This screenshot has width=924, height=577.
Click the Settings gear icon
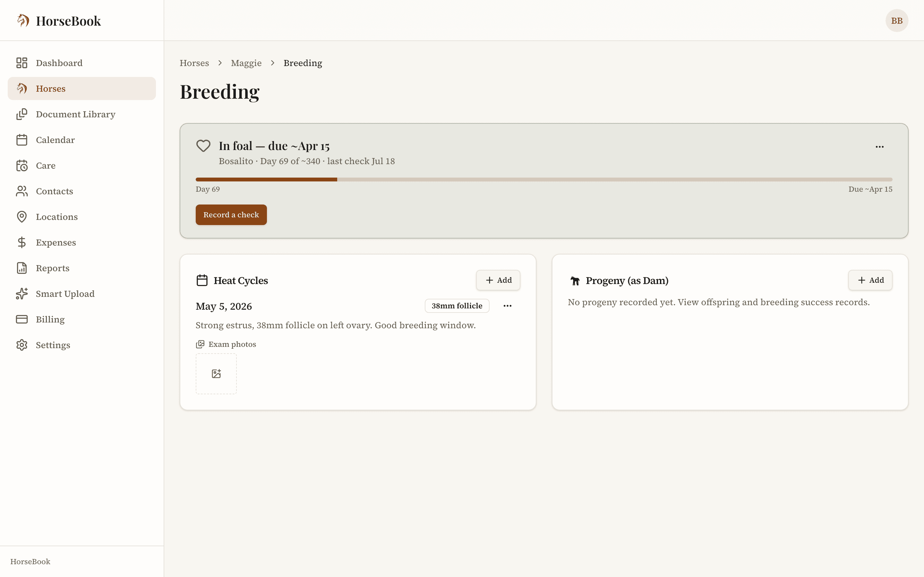tap(22, 345)
